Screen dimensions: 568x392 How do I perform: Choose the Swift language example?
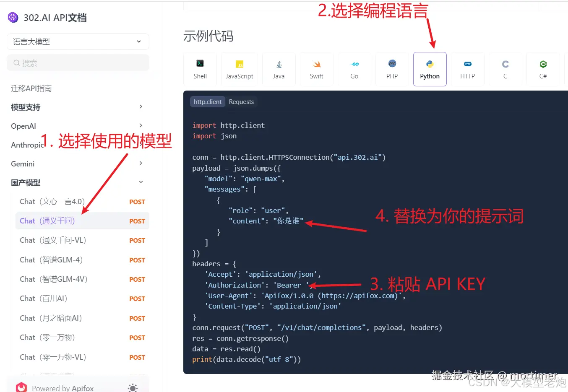point(316,69)
